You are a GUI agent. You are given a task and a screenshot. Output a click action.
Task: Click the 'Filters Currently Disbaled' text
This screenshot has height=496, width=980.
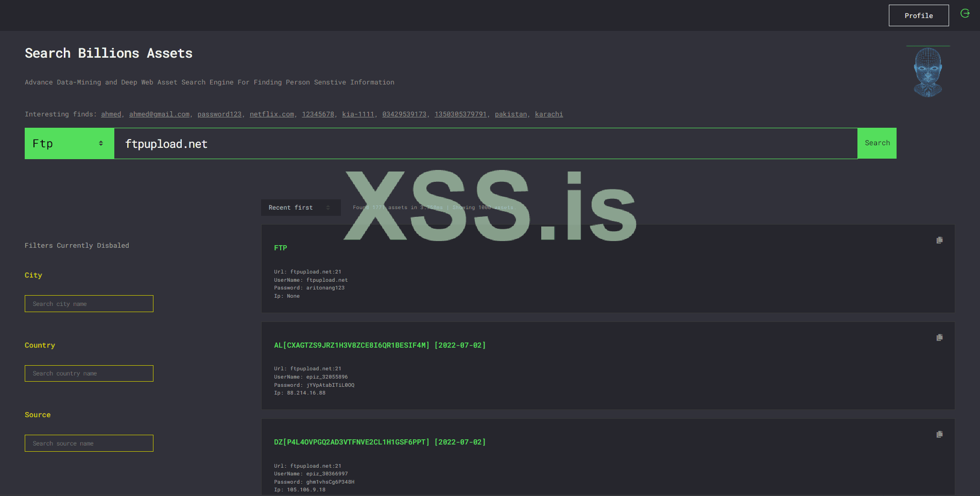click(77, 246)
